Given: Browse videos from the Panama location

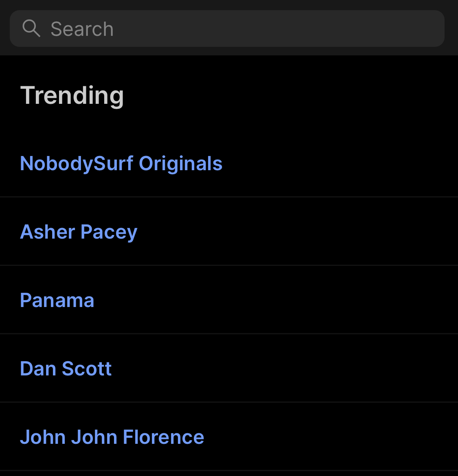Looking at the screenshot, I should [x=57, y=301].
